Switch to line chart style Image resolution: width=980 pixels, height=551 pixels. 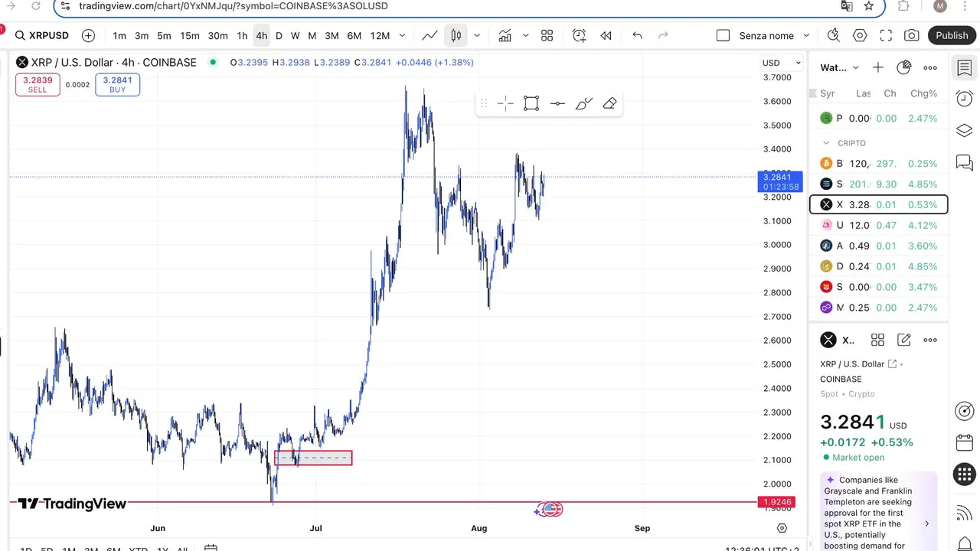coord(430,35)
